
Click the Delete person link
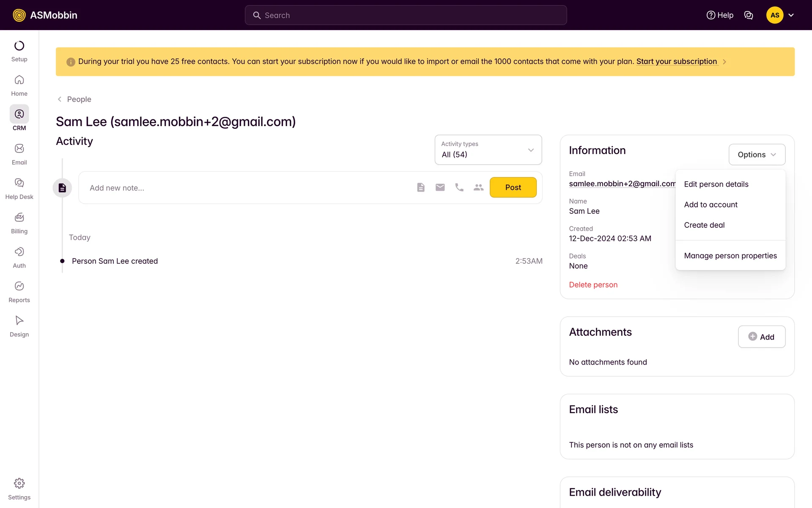(593, 285)
